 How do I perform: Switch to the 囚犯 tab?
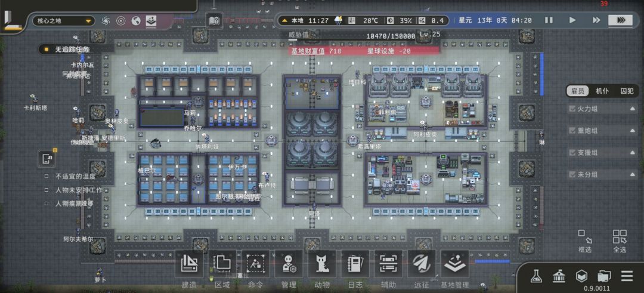tap(626, 91)
